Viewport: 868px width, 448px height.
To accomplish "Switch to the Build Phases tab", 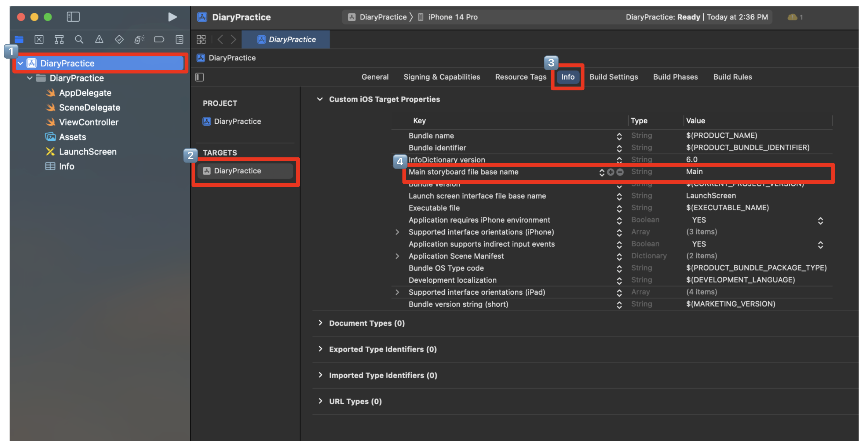I will coord(675,77).
